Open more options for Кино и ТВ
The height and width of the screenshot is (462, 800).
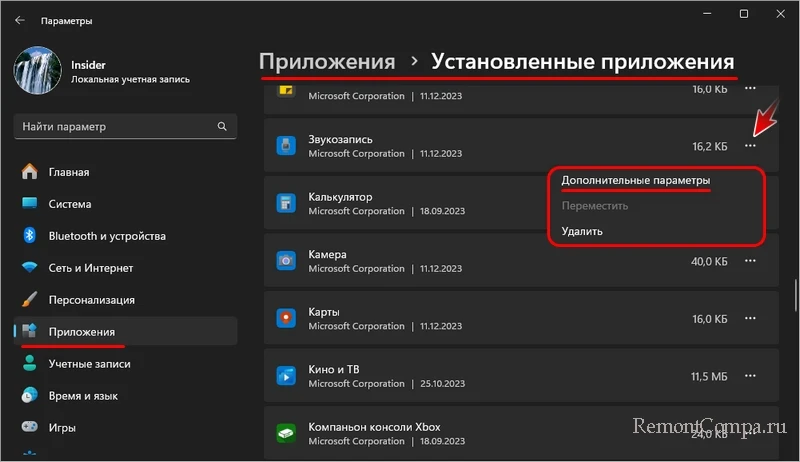click(x=750, y=376)
